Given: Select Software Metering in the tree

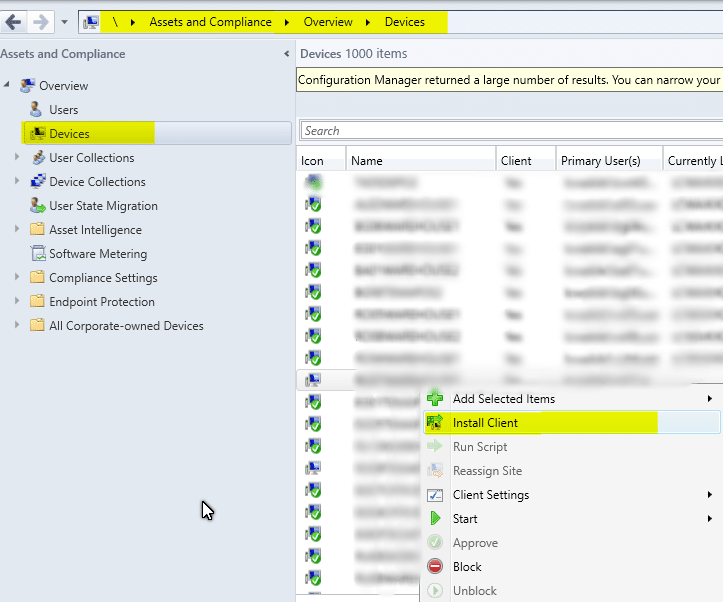Looking at the screenshot, I should pos(98,254).
